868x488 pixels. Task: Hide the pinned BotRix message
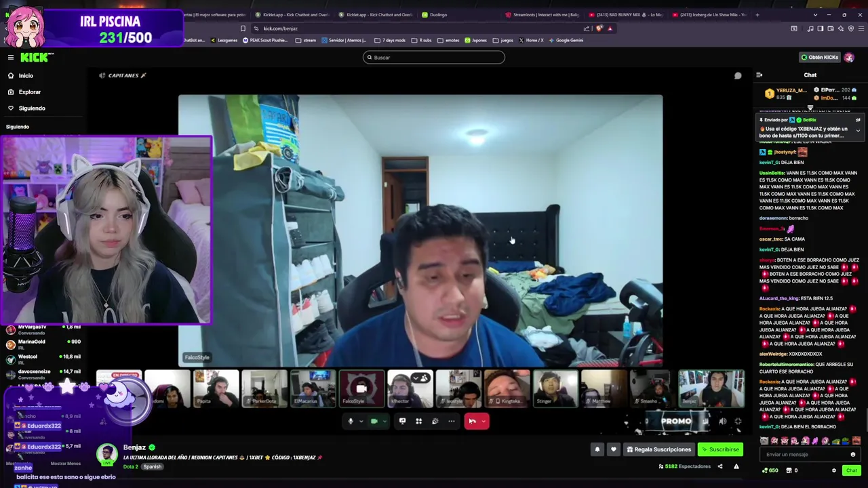point(858,120)
